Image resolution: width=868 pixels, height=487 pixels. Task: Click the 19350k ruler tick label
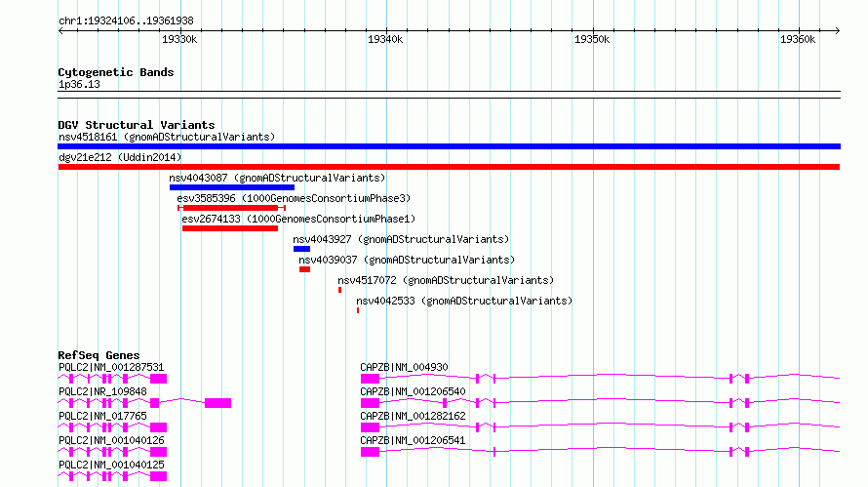pyautogui.click(x=592, y=39)
